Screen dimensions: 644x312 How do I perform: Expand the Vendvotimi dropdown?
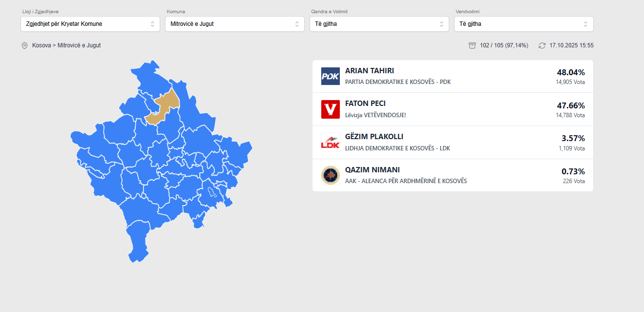tap(524, 24)
